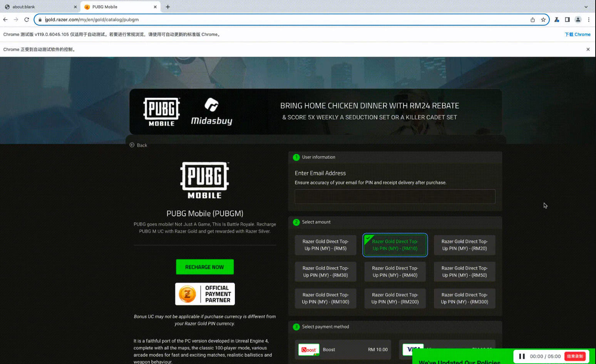Click the large PUBG Mobile product logo
Screen dimensions: 596x364
(x=205, y=180)
